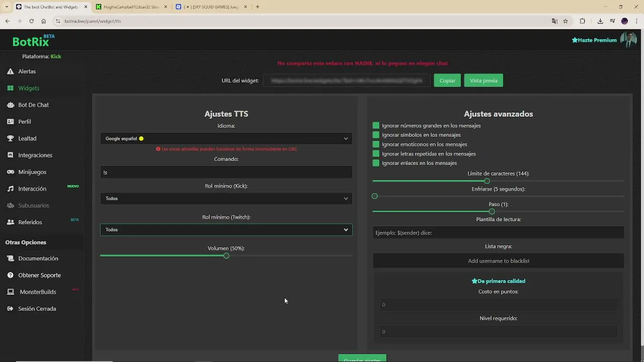Toggle Ignorar números grandes en los mensajes
This screenshot has height=362, width=644.
coord(376,125)
